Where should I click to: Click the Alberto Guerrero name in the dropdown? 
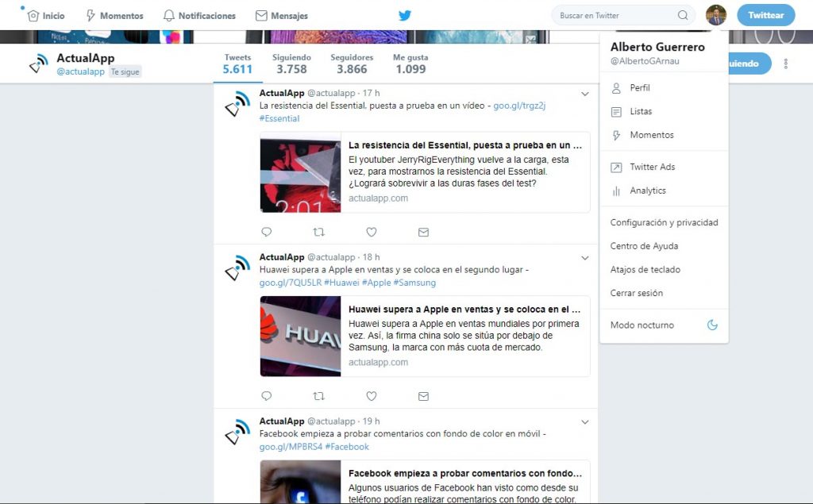657,47
